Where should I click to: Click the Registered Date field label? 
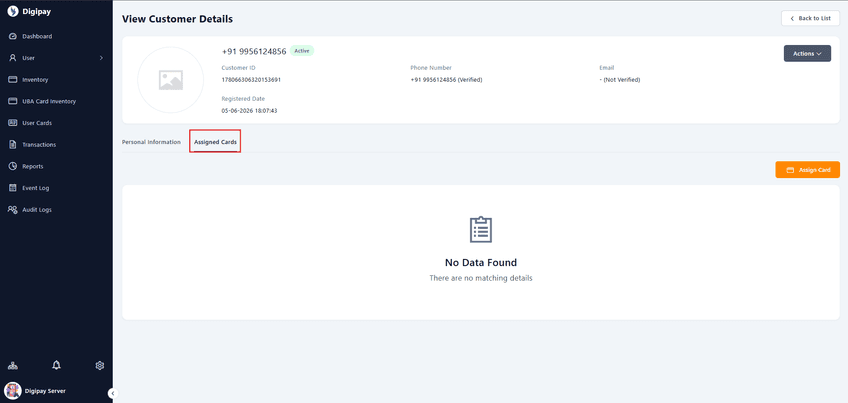coord(243,99)
